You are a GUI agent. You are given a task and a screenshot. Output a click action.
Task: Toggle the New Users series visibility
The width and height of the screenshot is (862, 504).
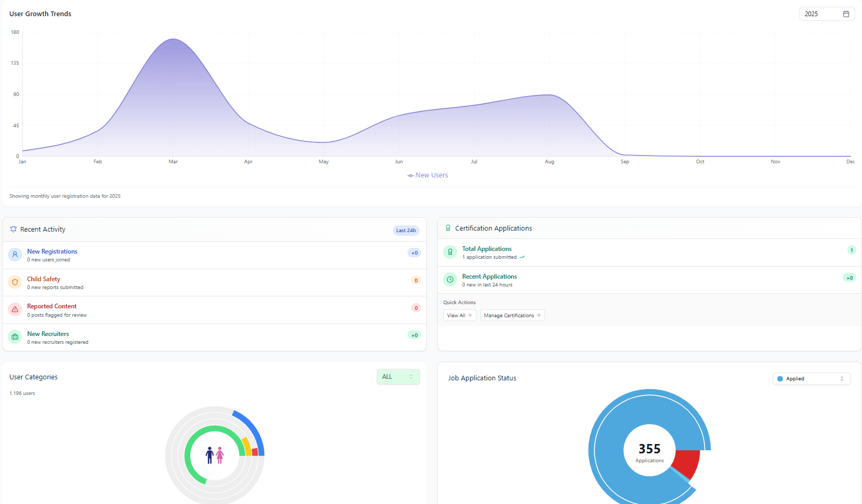tap(427, 175)
